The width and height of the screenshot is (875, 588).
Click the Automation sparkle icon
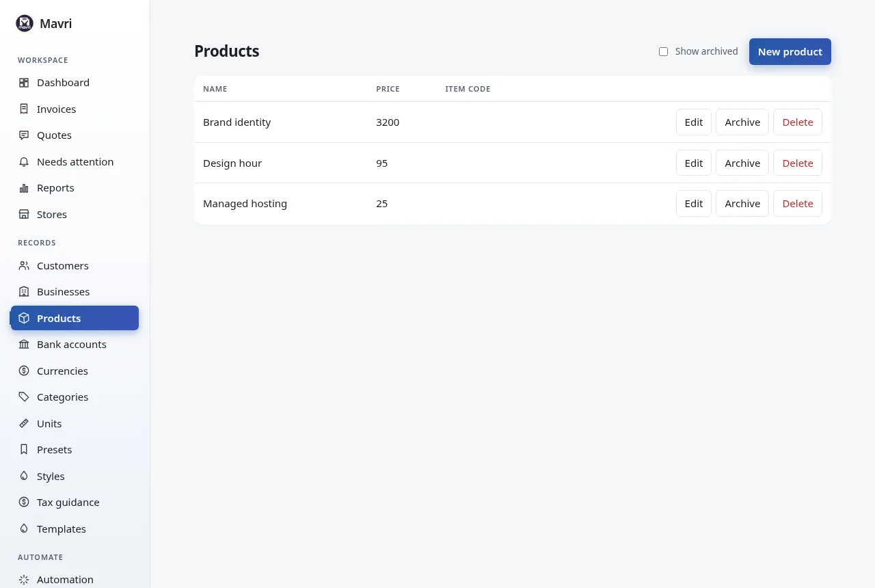pyautogui.click(x=24, y=580)
